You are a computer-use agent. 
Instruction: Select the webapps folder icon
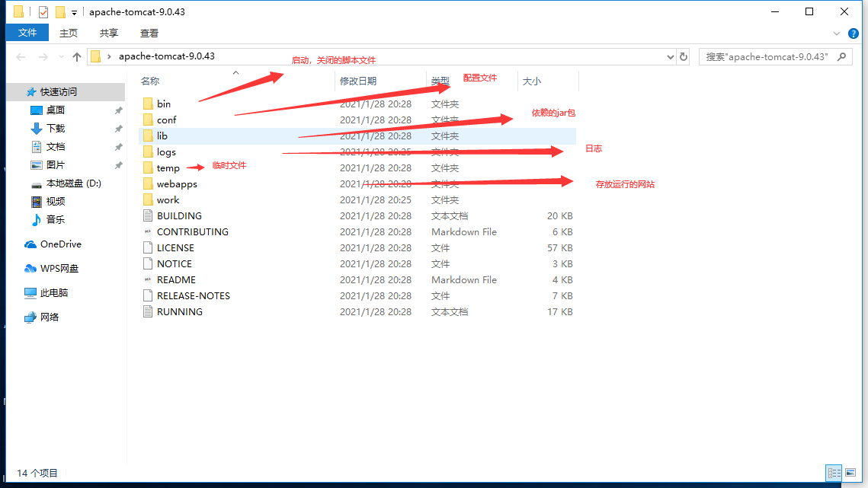click(148, 183)
